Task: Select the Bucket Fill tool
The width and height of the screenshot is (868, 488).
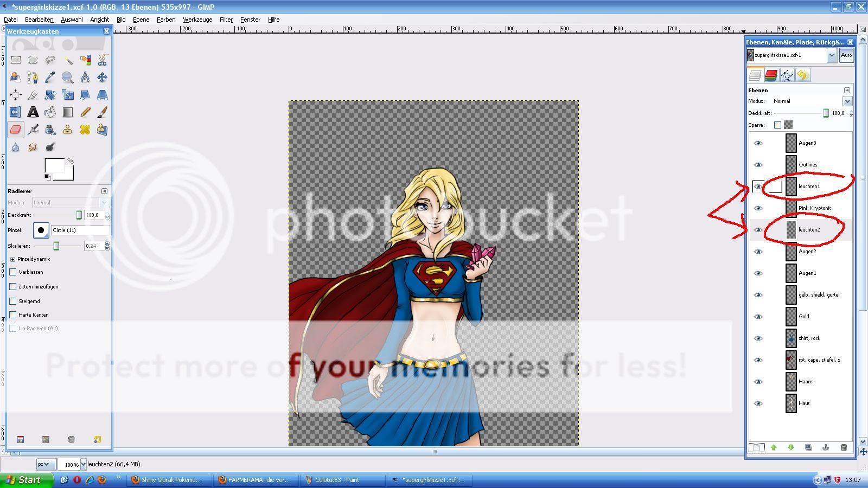Action: tap(50, 112)
